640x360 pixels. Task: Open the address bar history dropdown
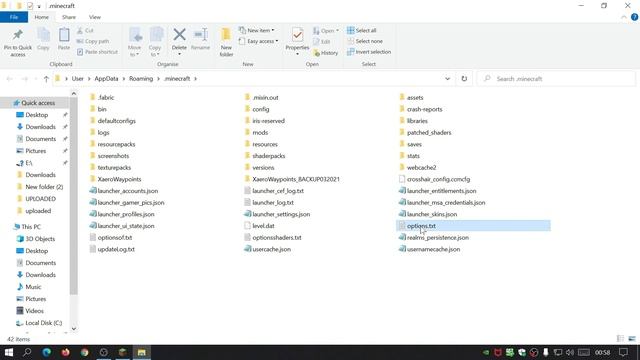click(447, 79)
